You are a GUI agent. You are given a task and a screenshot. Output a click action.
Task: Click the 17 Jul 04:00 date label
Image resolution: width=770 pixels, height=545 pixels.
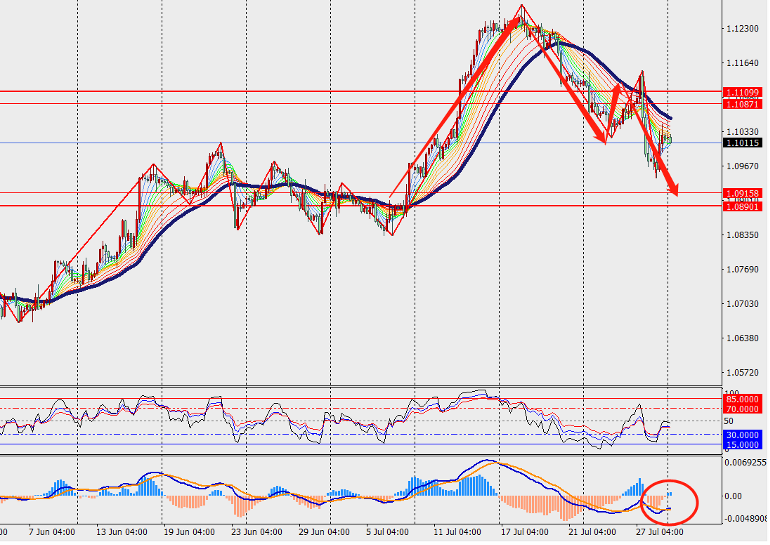pyautogui.click(x=524, y=532)
